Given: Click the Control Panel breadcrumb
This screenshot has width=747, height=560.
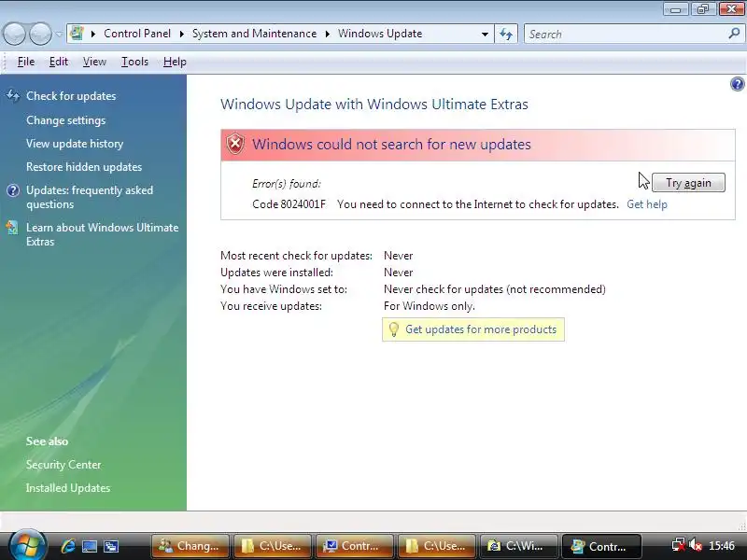Looking at the screenshot, I should [137, 34].
